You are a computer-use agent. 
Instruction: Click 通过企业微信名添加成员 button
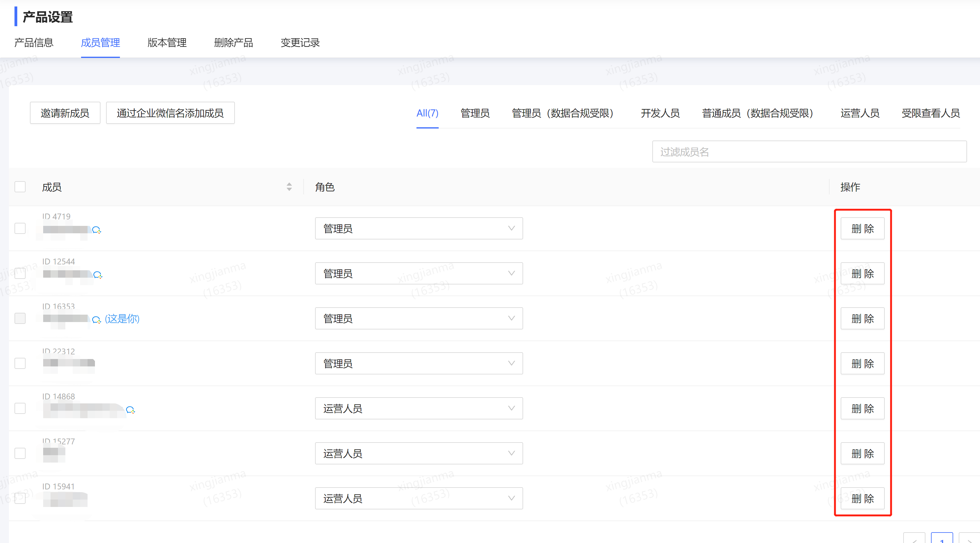point(170,113)
